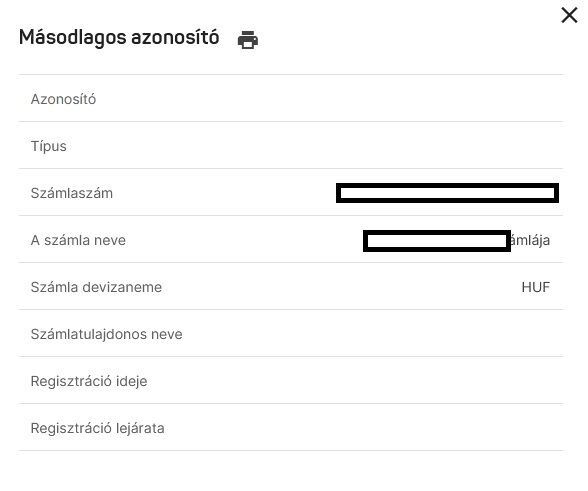Select the Számlatulajdonos neve label
This screenshot has height=491, width=588.
pos(106,334)
